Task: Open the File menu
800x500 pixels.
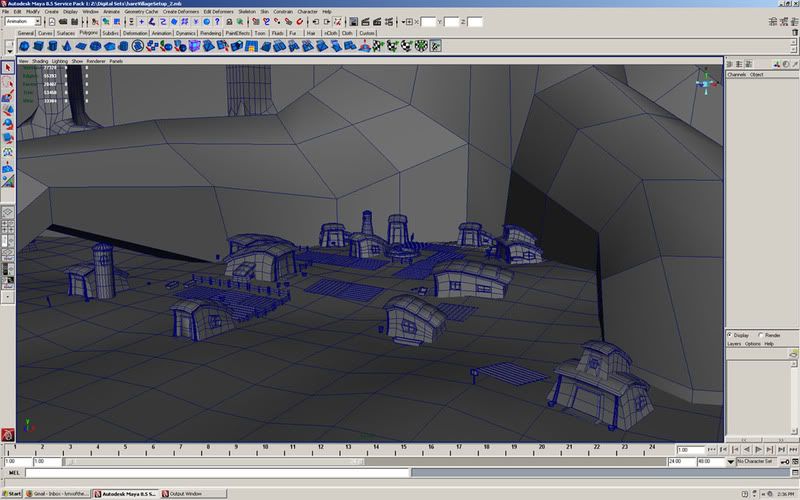Action: [x=5, y=11]
